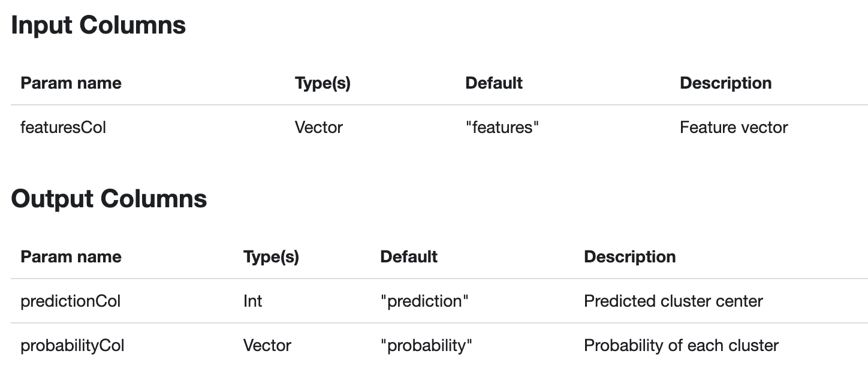The height and width of the screenshot is (375, 868).
Task: Click Probability of each cluster text
Action: (681, 346)
